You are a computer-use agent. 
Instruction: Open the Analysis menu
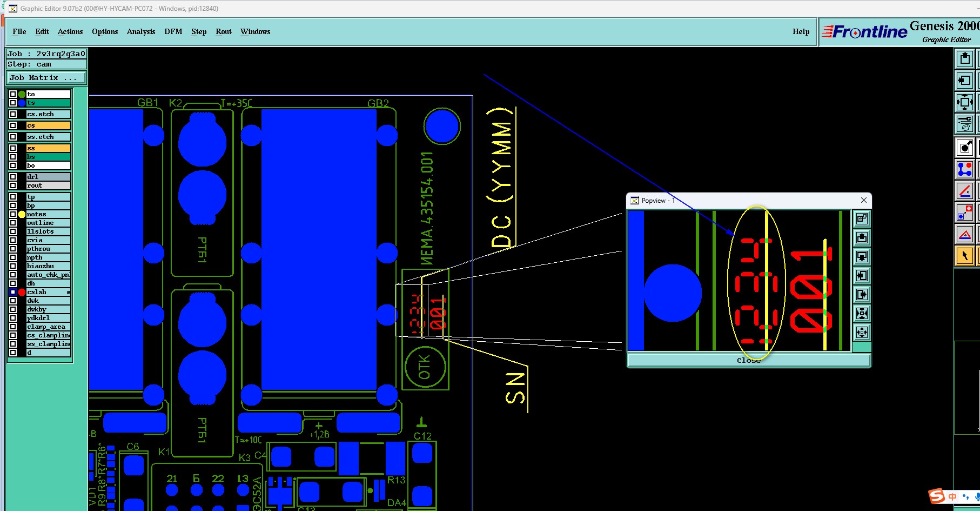pyautogui.click(x=141, y=31)
